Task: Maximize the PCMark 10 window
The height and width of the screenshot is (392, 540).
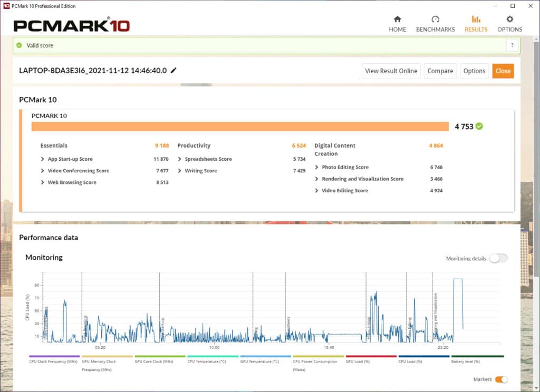Action: point(513,6)
